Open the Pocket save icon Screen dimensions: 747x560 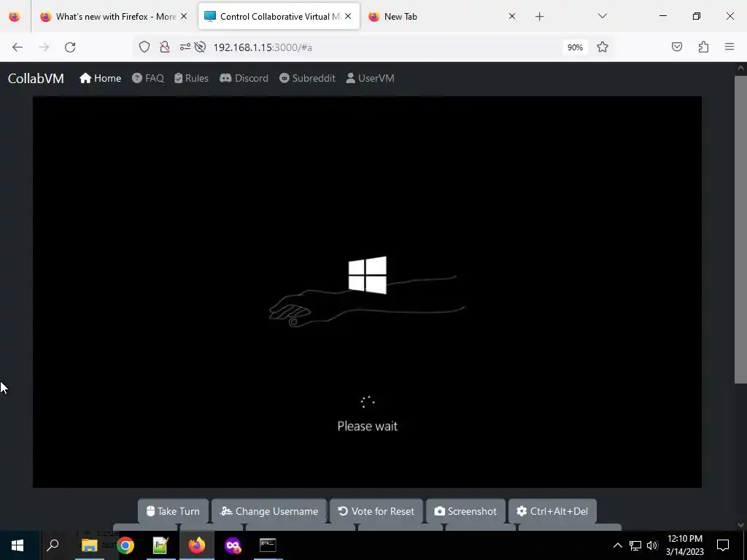(676, 47)
